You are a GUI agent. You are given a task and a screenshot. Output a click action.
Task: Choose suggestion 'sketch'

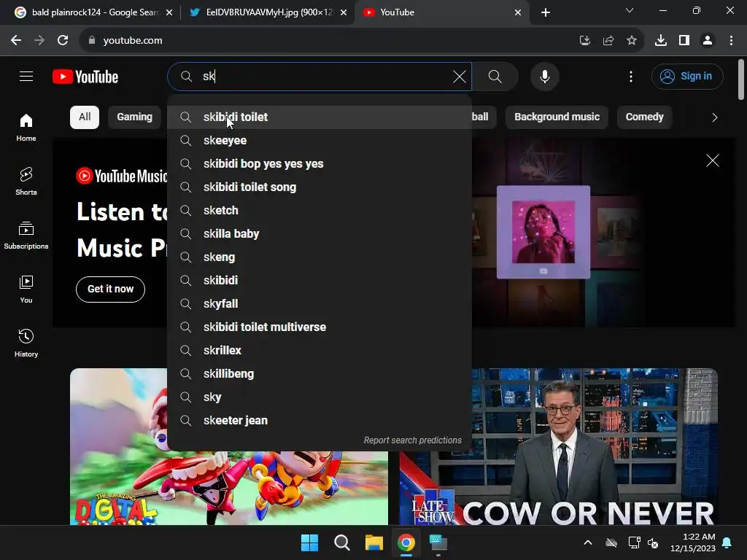click(320, 211)
